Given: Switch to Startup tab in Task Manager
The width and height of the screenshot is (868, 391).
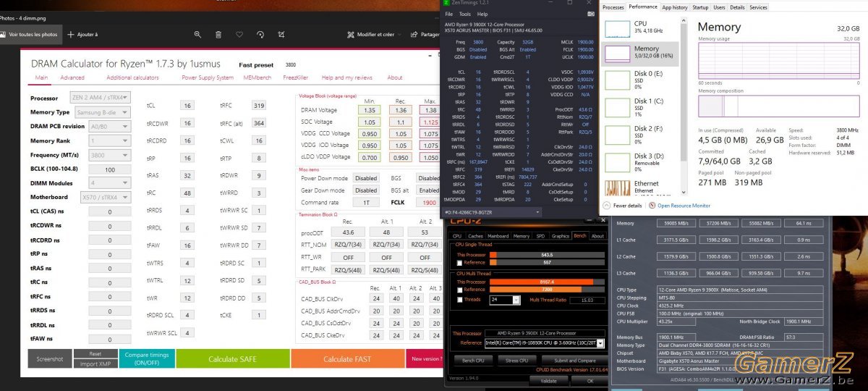Looking at the screenshot, I should coord(700,7).
